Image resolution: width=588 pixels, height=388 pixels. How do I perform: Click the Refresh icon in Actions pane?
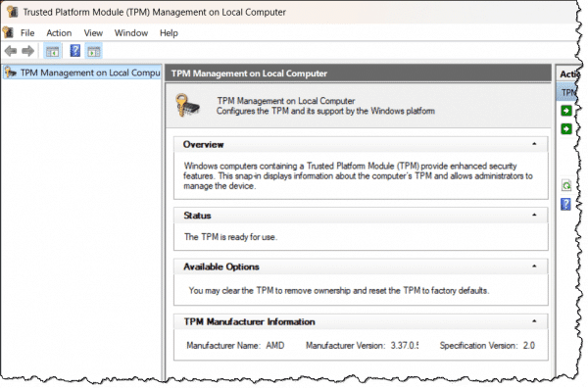(565, 185)
